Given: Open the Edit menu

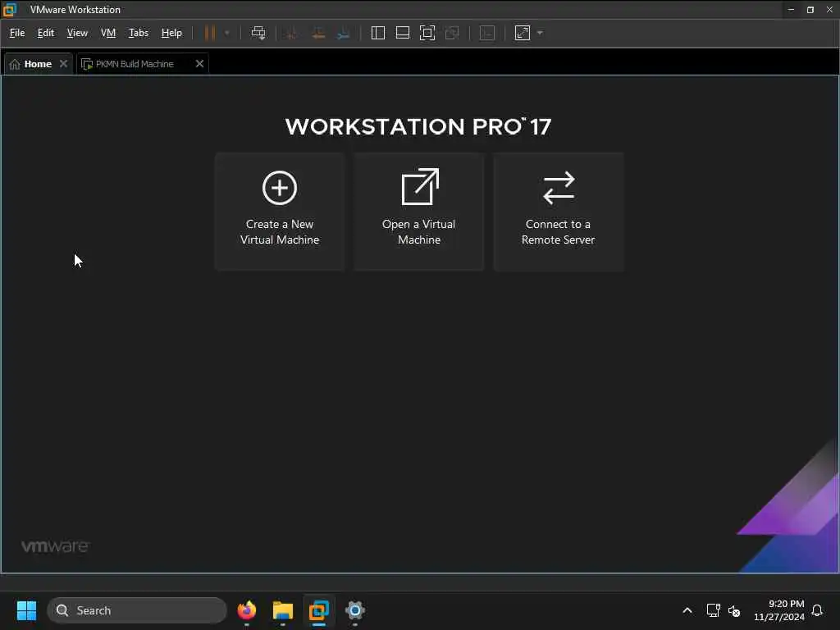Looking at the screenshot, I should (x=46, y=33).
